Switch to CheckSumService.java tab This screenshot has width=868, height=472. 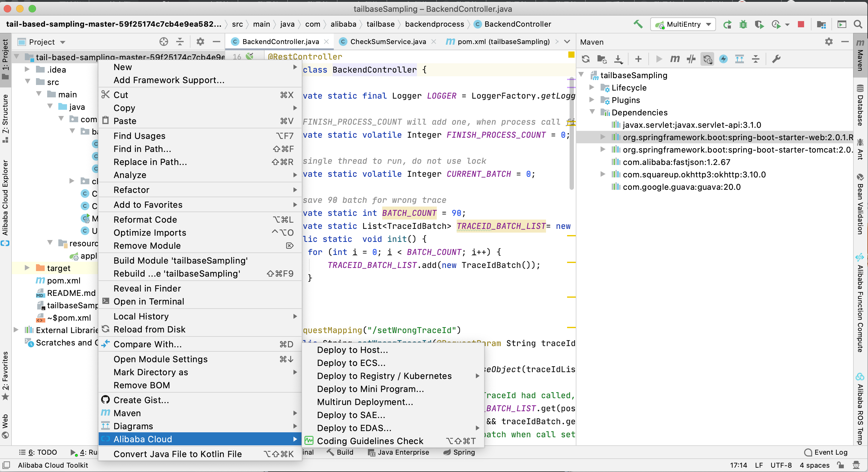click(x=387, y=42)
